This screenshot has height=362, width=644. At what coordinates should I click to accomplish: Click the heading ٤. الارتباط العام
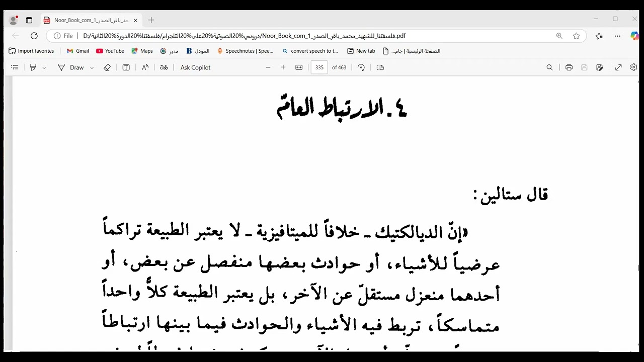pos(342,108)
